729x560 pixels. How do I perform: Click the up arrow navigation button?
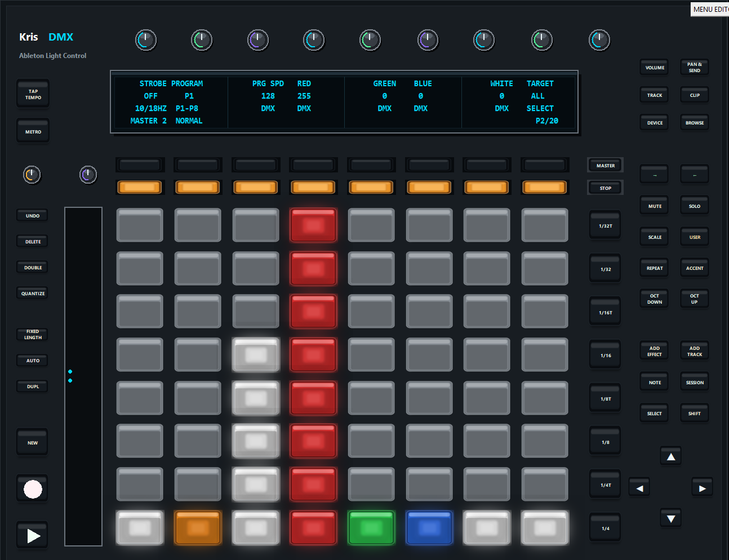point(670,456)
